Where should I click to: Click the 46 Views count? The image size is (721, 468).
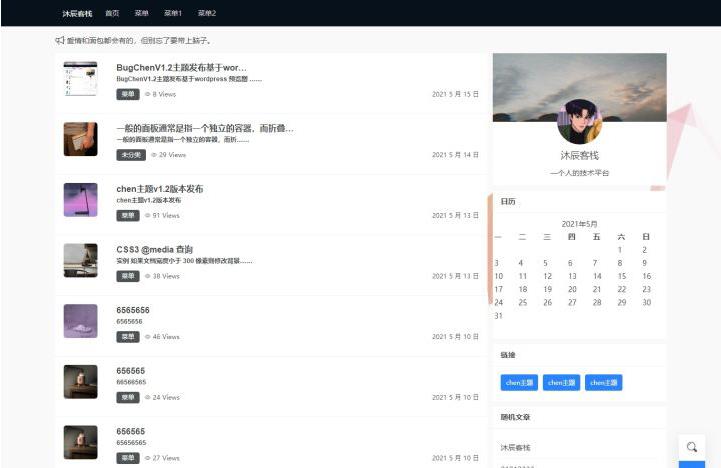coord(166,337)
